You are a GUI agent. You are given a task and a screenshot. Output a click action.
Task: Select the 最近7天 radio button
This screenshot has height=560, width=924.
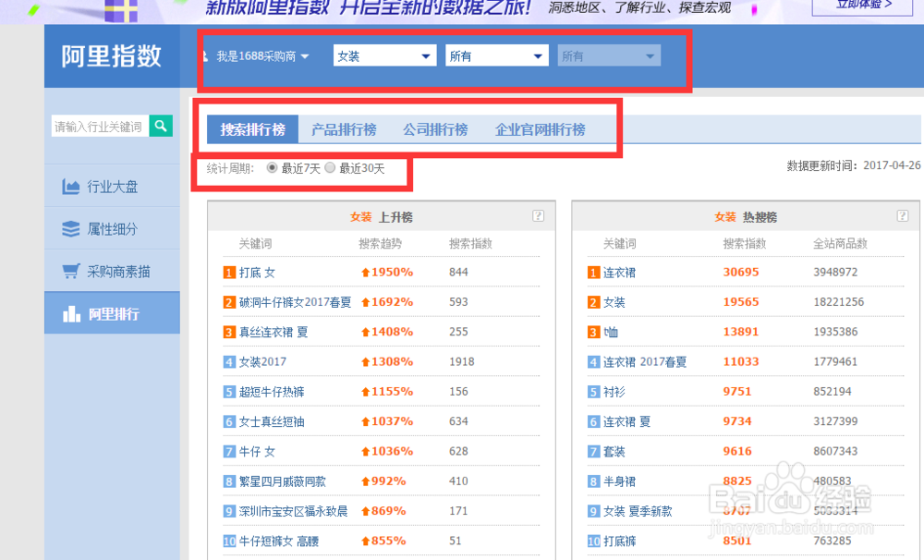[x=272, y=168]
